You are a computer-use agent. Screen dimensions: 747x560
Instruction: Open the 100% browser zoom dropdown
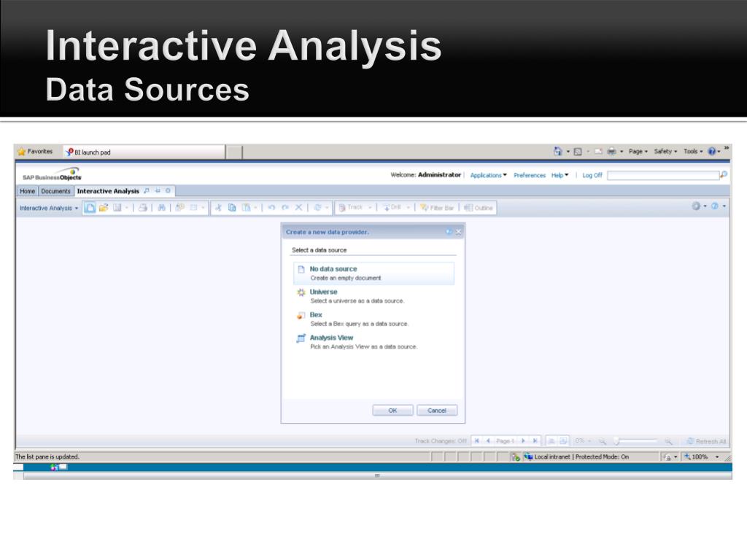click(717, 456)
